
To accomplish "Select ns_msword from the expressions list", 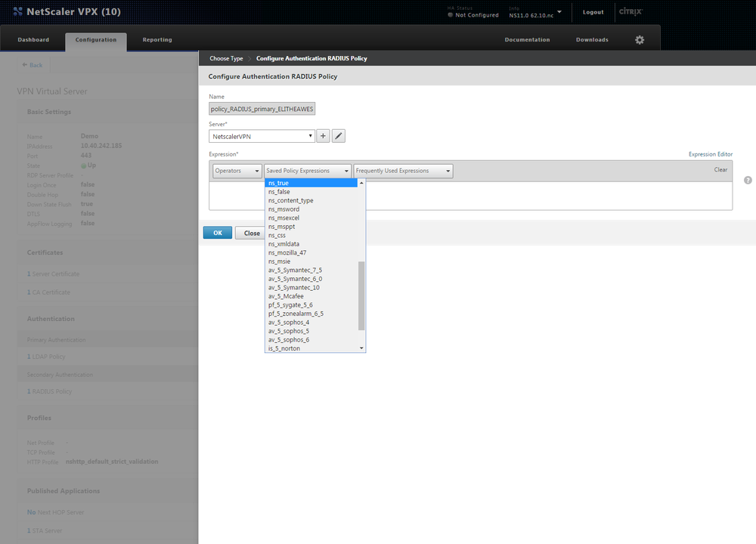I will [283, 209].
